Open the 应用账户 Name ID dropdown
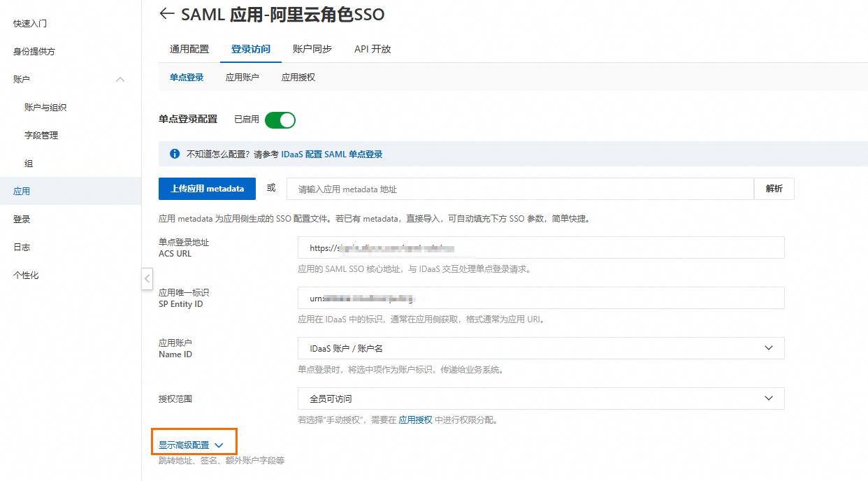 [541, 348]
